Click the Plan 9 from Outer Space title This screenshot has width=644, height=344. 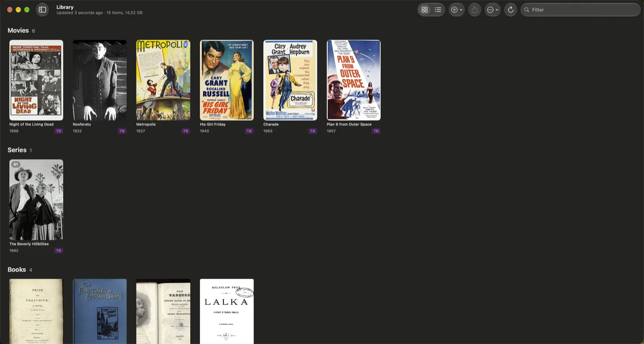pos(349,124)
